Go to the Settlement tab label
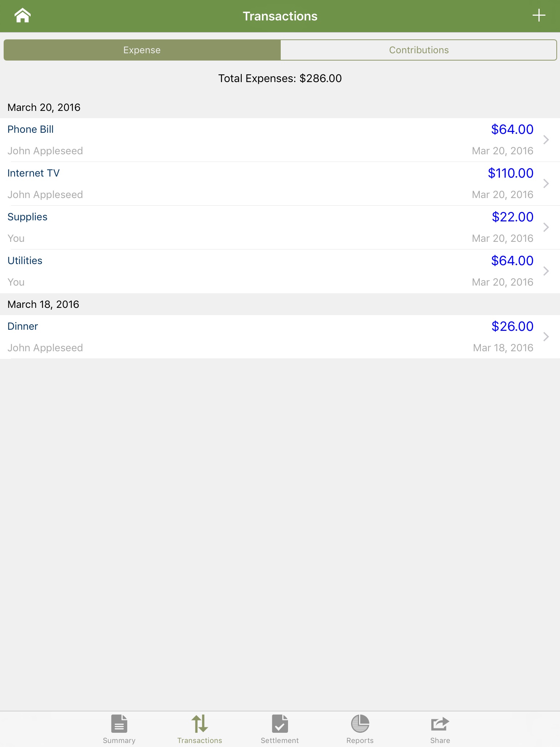The image size is (560, 747). 280,740
